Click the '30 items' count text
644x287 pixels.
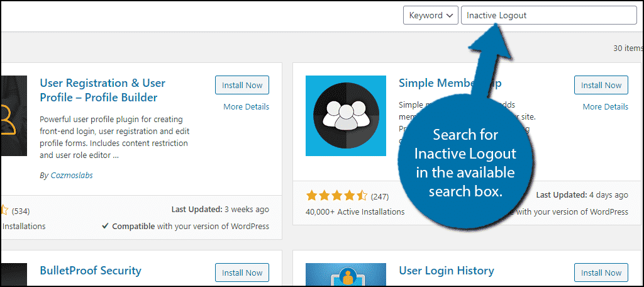point(628,48)
